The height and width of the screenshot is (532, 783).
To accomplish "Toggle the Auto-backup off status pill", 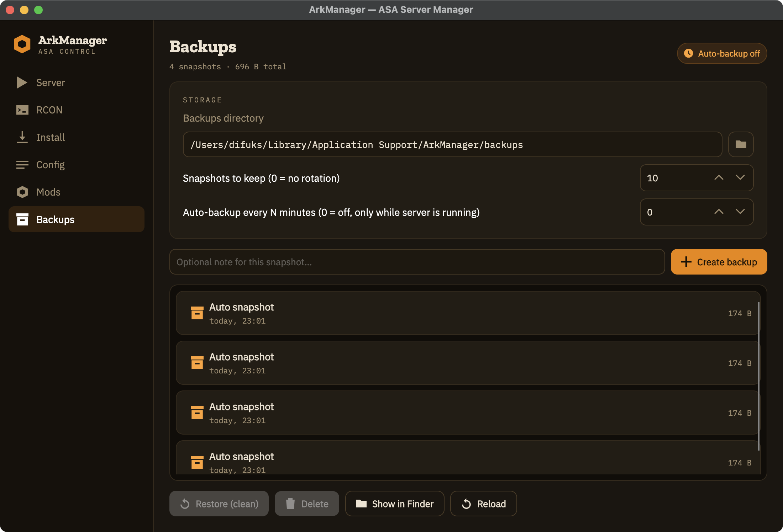I will pos(722,53).
